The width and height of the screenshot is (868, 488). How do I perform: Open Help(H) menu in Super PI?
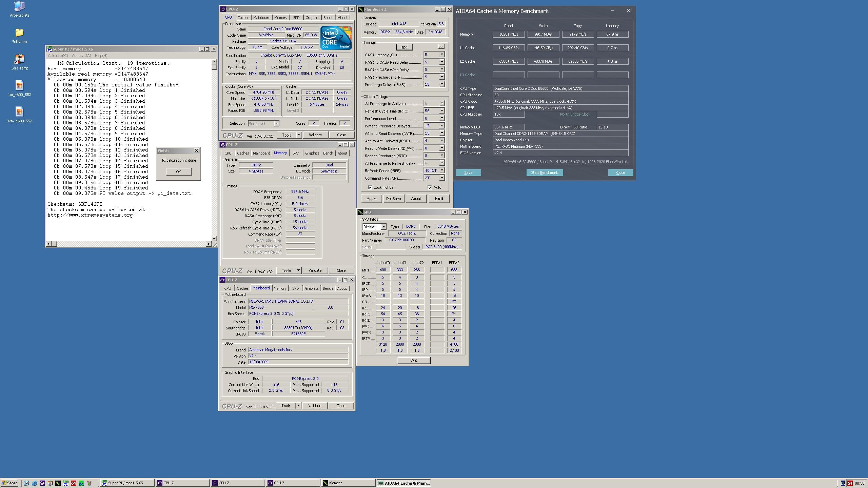(x=101, y=56)
